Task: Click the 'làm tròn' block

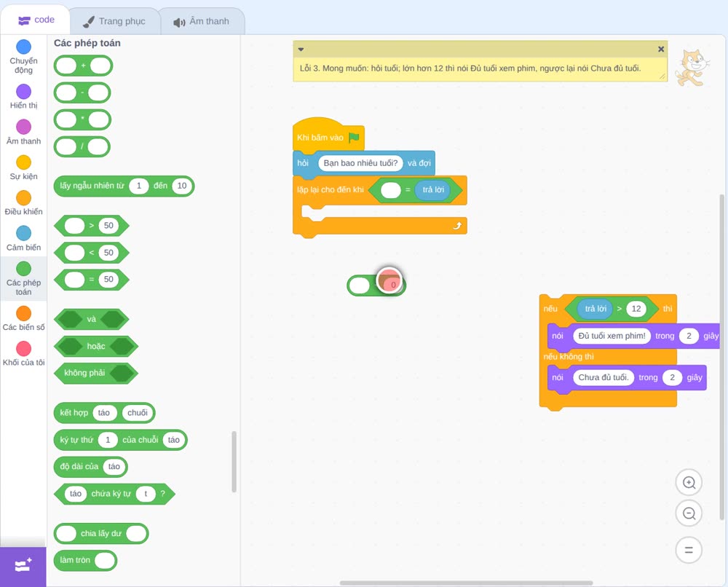Action: pyautogui.click(x=85, y=561)
